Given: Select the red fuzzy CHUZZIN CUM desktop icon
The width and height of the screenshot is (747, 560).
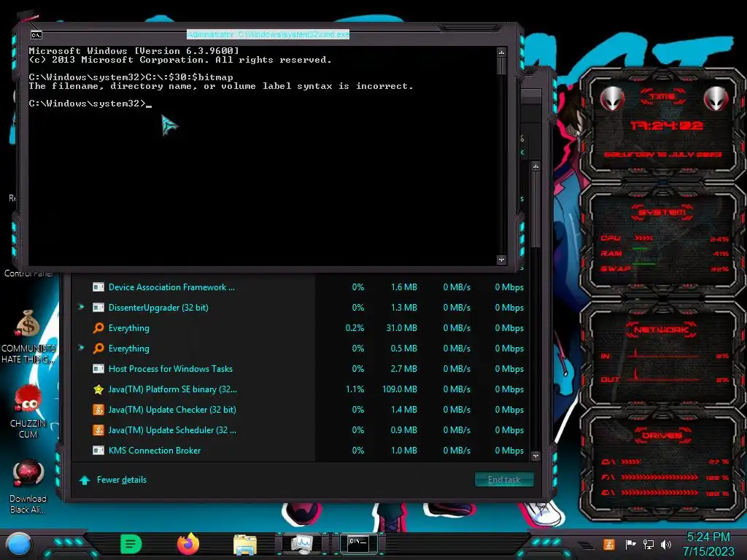Looking at the screenshot, I should click(x=28, y=399).
